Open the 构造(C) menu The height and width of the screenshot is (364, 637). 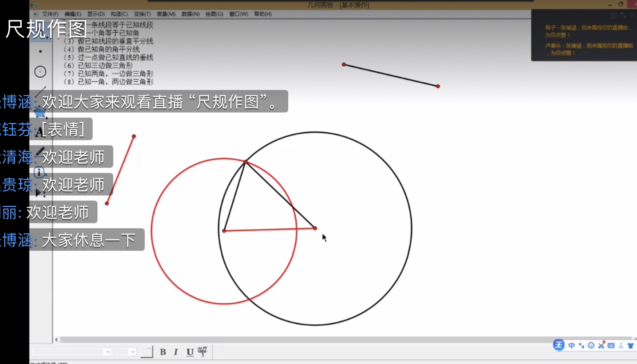click(119, 14)
